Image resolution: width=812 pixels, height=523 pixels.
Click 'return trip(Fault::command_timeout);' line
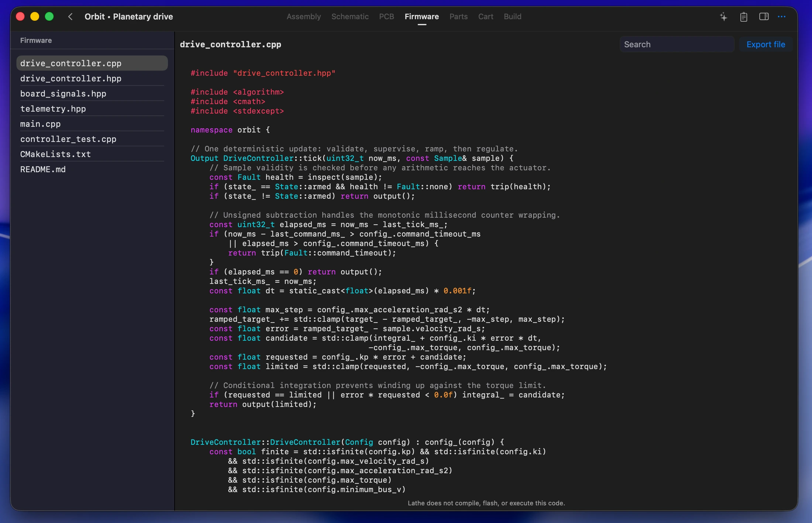tap(312, 253)
